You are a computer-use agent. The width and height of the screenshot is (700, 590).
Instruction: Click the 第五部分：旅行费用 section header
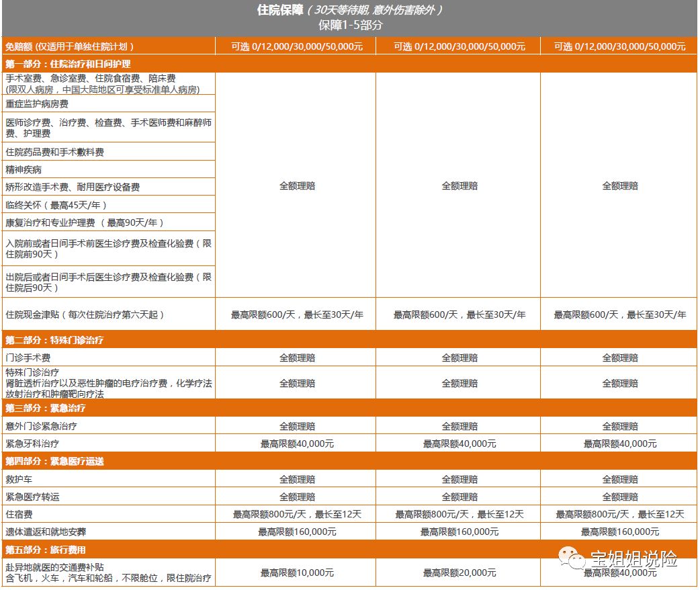coord(349,550)
